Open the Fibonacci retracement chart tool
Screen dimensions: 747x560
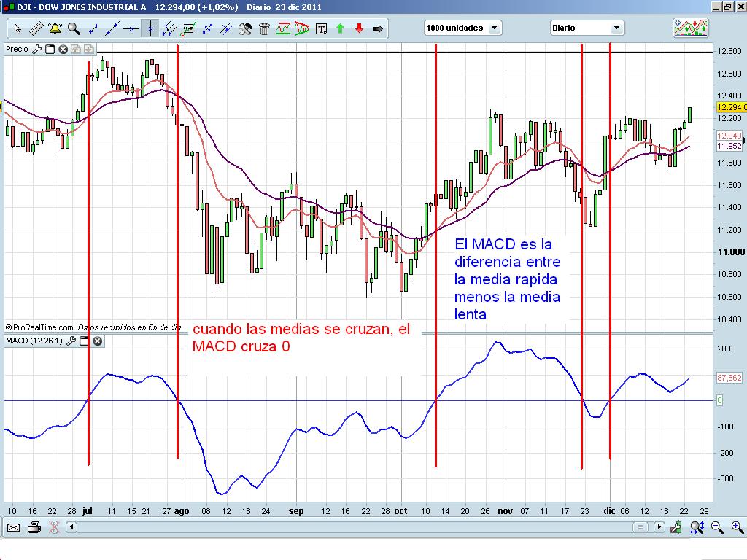[x=188, y=28]
